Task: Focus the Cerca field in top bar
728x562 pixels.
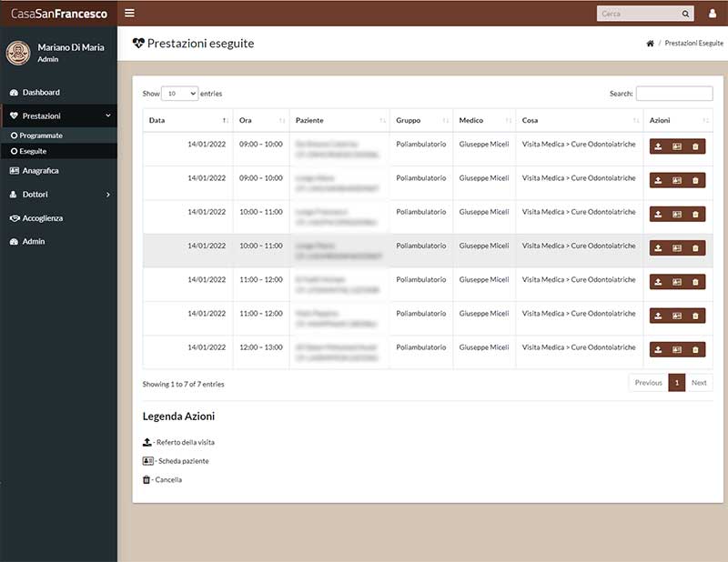Action: coord(640,14)
